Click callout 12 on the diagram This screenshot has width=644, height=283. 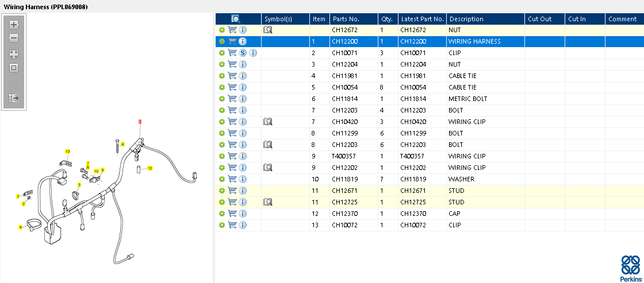(x=149, y=168)
